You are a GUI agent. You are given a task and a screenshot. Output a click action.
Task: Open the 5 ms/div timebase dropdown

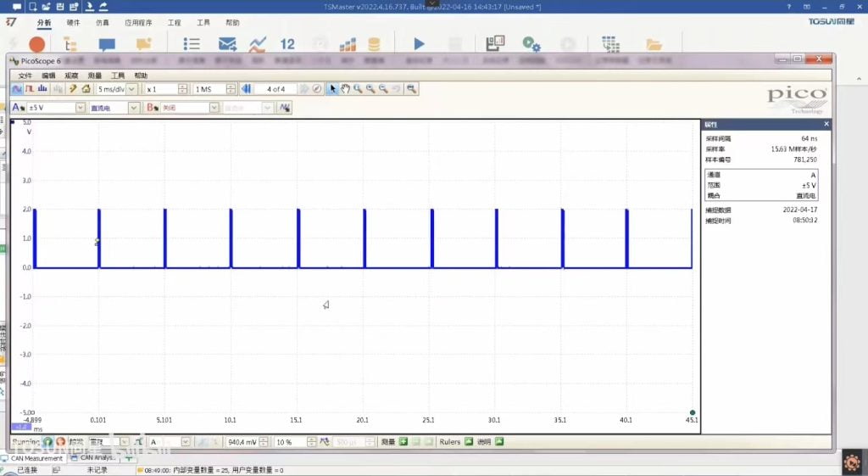(x=131, y=89)
